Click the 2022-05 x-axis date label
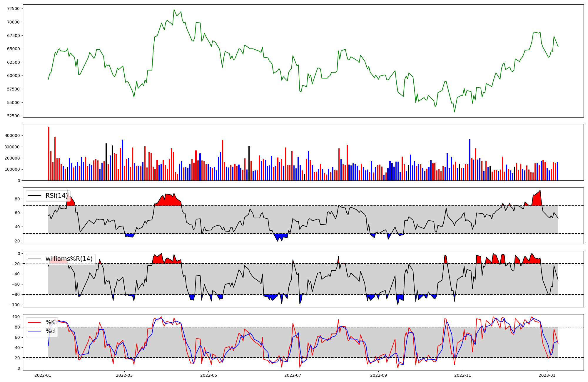Image resolution: width=588 pixels, height=382 pixels. [209, 375]
